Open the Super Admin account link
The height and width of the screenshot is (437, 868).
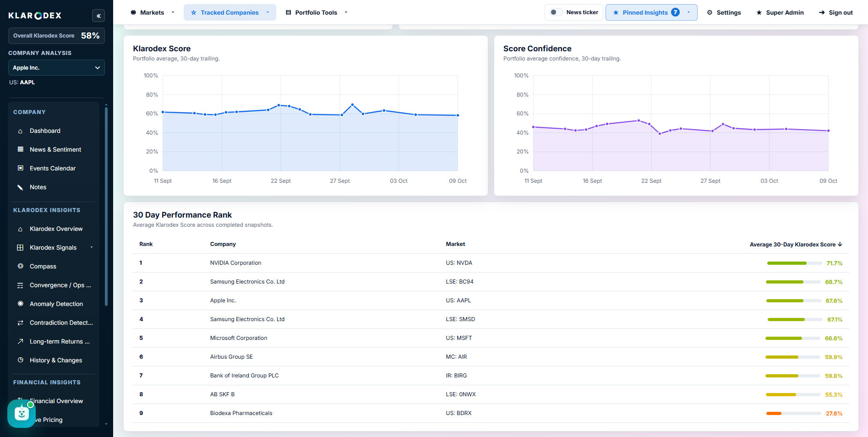(x=780, y=12)
